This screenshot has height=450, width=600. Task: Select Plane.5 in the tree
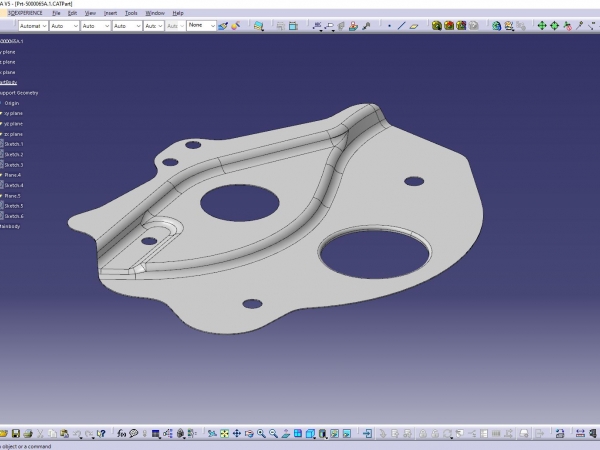13,196
